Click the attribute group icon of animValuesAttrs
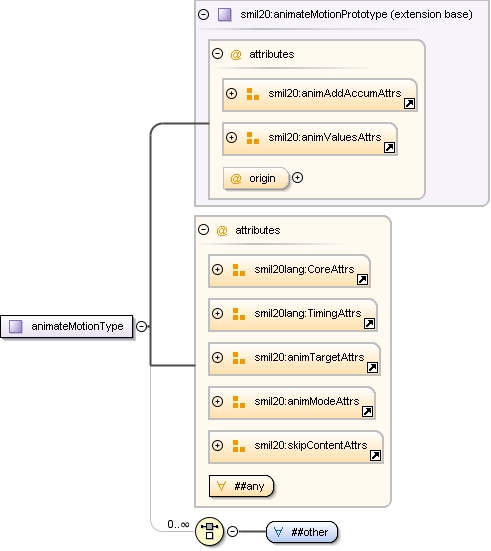Image resolution: width=491 pixels, height=551 pixels. pyautogui.click(x=253, y=138)
